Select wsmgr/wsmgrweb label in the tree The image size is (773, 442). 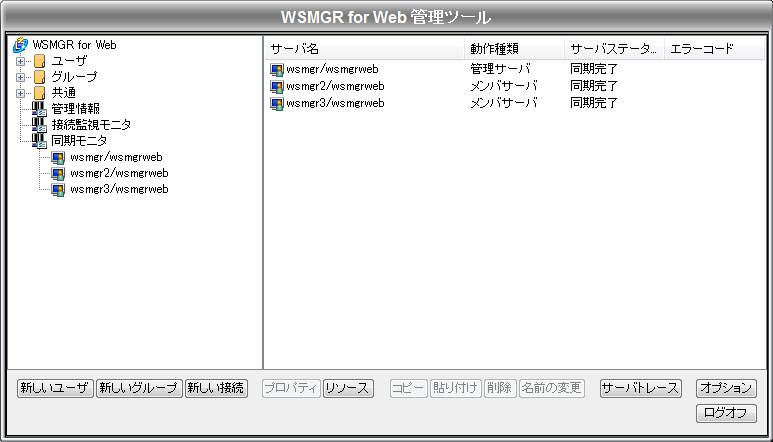click(x=116, y=157)
